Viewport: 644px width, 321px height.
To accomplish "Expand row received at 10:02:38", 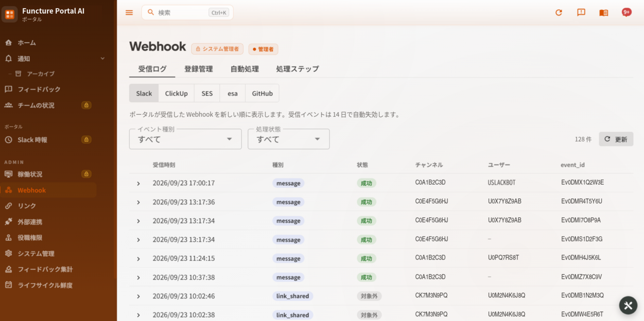I will pos(138,315).
